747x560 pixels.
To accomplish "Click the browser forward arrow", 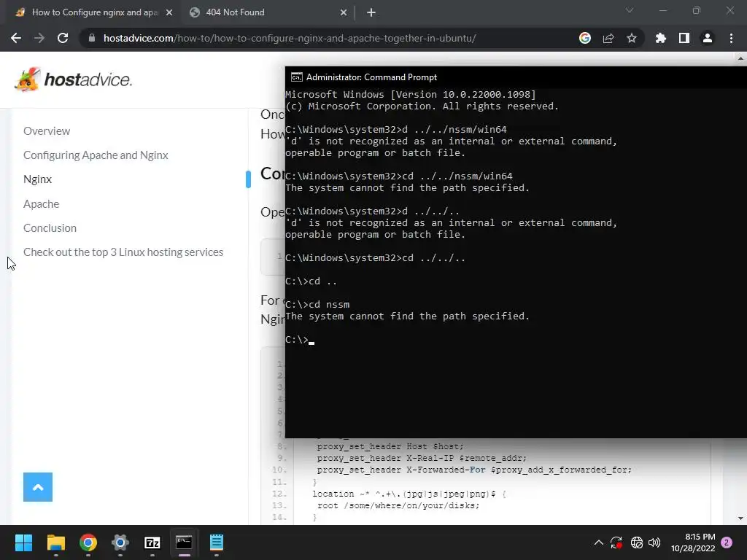I will (x=39, y=38).
